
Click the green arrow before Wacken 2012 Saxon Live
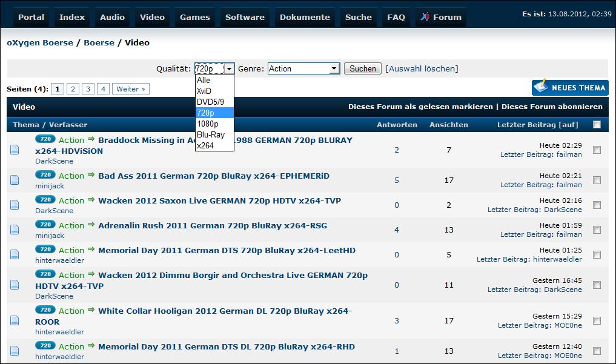point(91,200)
